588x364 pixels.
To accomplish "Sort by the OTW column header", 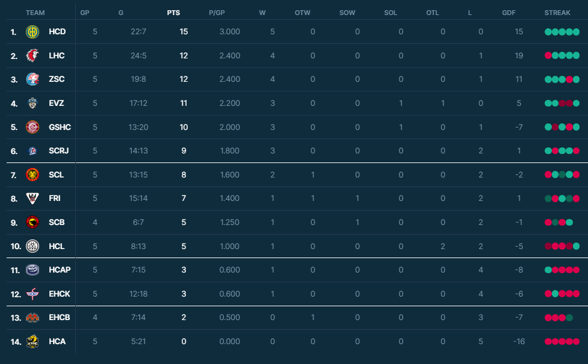I will click(x=302, y=13).
